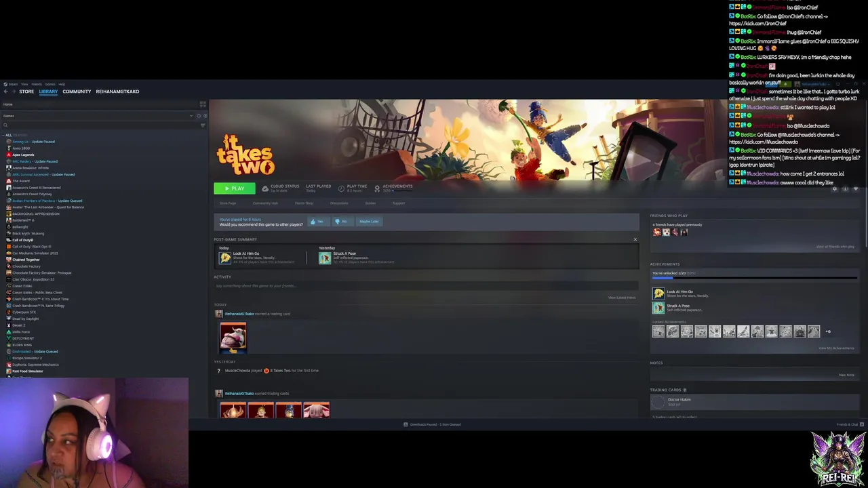Show the +6 more locked achievements
868x488 pixels.
[x=828, y=331]
